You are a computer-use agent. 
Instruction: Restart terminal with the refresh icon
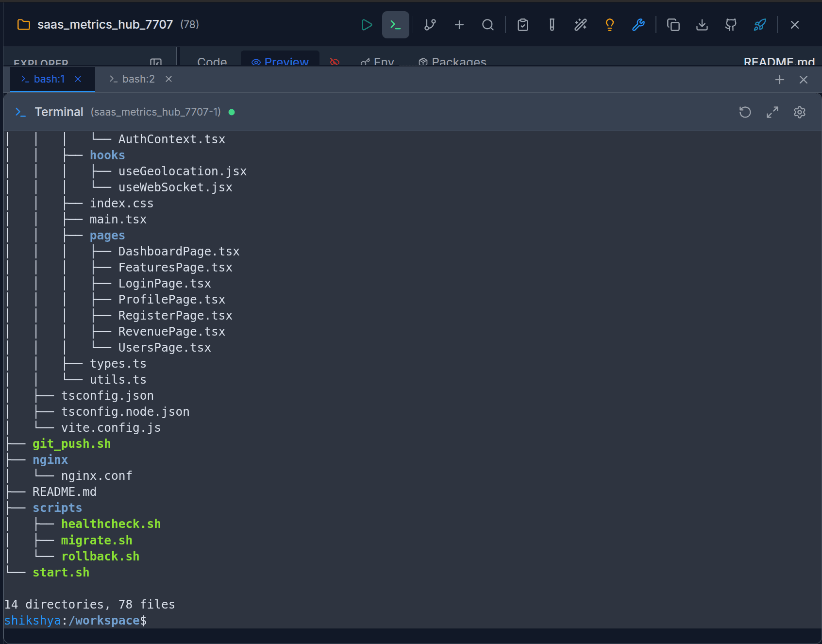745,112
